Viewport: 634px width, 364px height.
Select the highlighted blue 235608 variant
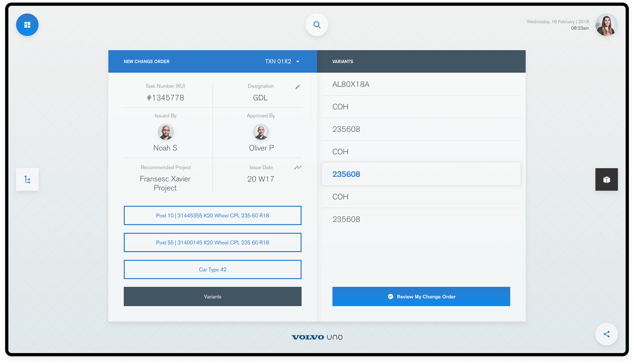click(421, 174)
